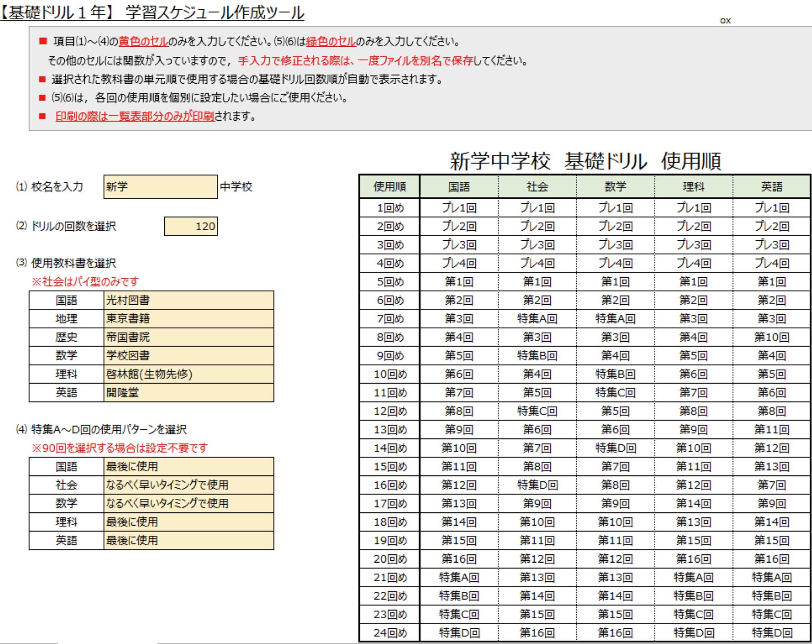Viewport: 812px width, 644px height.
Task: Select 英語 cell 特集D回 in 24回め row
Action: pyautogui.click(x=771, y=633)
